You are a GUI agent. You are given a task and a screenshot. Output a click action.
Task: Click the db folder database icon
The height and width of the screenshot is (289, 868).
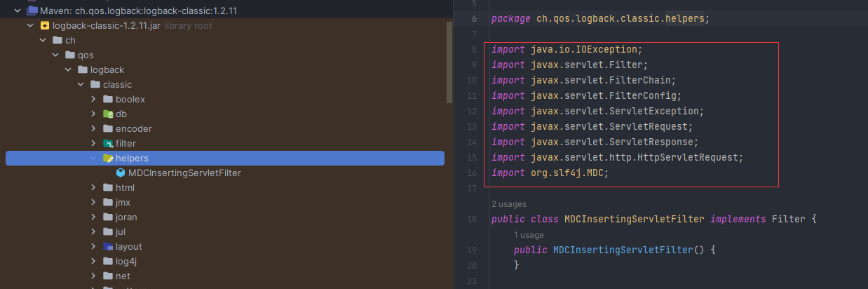pos(108,114)
